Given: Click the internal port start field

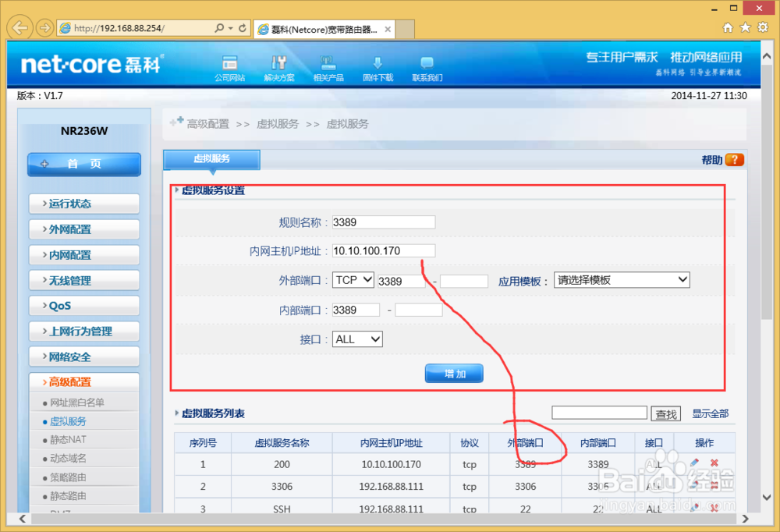Looking at the screenshot, I should [x=356, y=310].
